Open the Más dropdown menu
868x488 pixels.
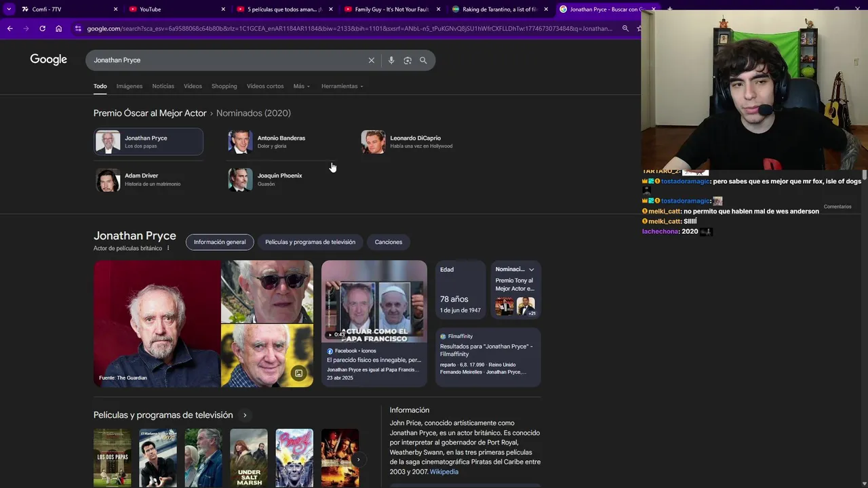coord(301,86)
